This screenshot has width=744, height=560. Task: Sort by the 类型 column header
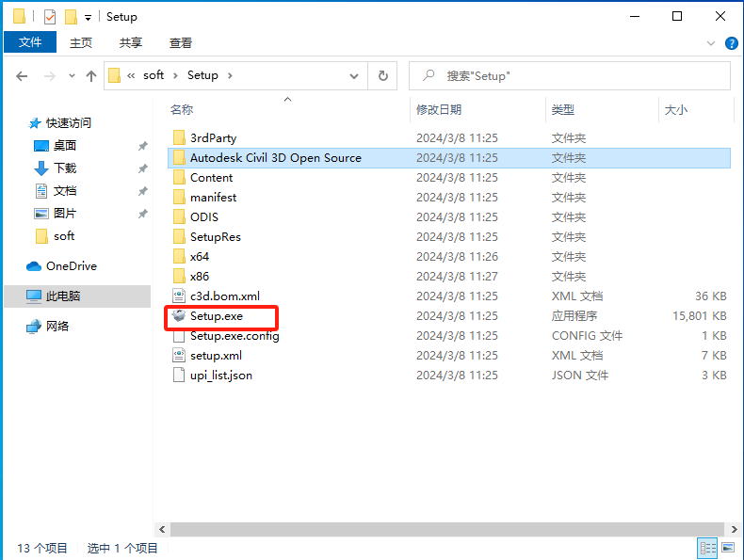563,110
